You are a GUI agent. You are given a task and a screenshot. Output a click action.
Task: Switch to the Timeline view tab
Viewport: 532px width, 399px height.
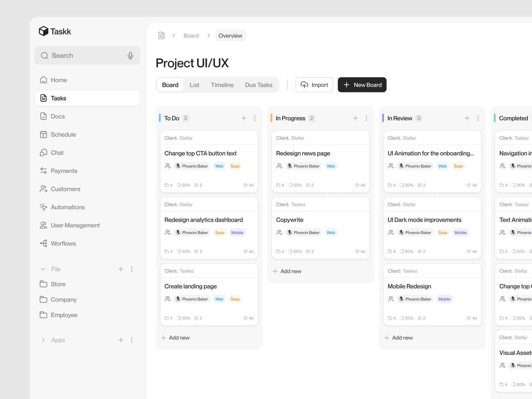point(222,85)
